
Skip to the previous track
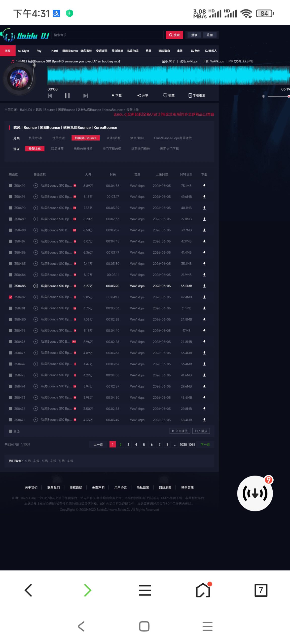tap(50, 96)
